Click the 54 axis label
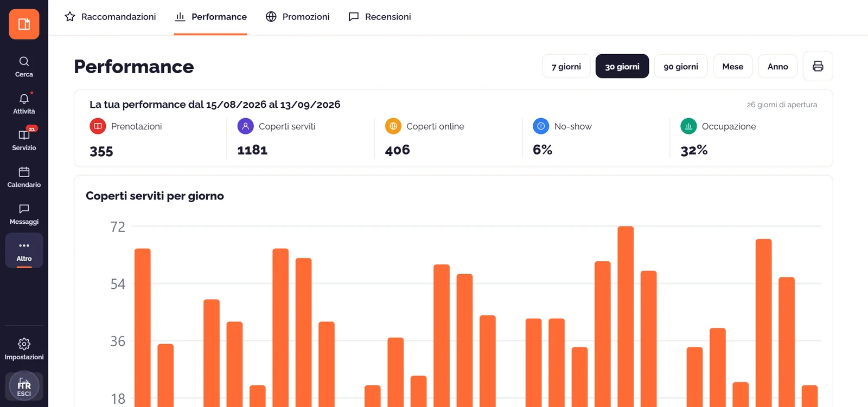The image size is (868, 407). click(118, 284)
